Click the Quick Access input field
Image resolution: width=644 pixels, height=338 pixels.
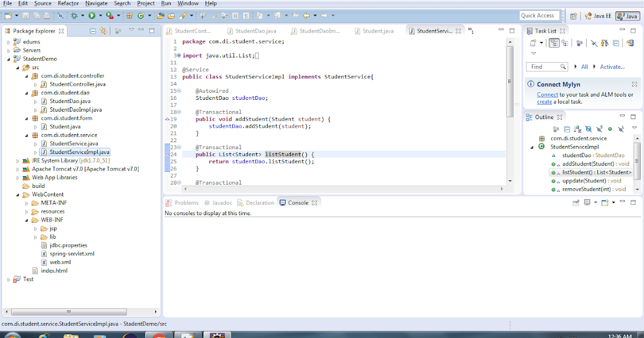539,15
